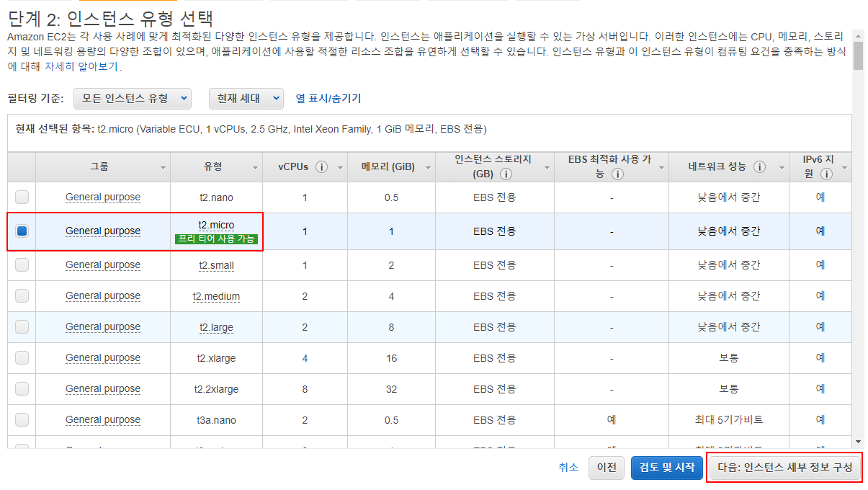This screenshot has width=868, height=490.
Task: Click memory value 16 for t2.xlarge
Action: (x=391, y=357)
